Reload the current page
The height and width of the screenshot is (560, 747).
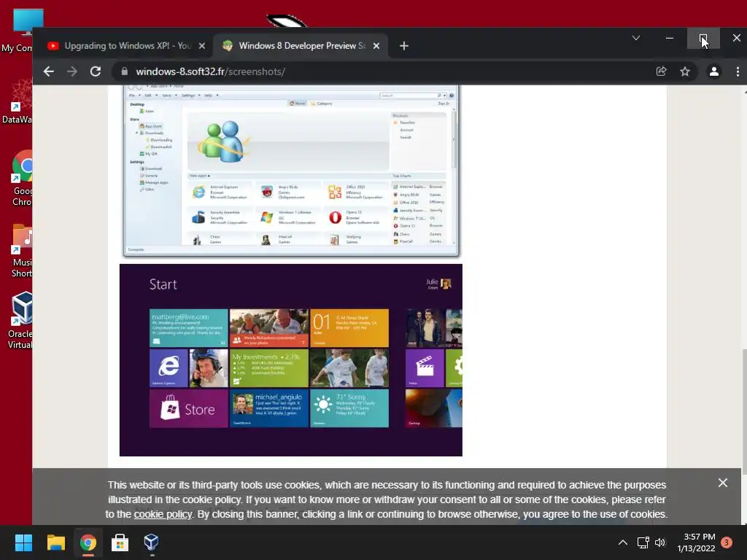[x=96, y=71]
